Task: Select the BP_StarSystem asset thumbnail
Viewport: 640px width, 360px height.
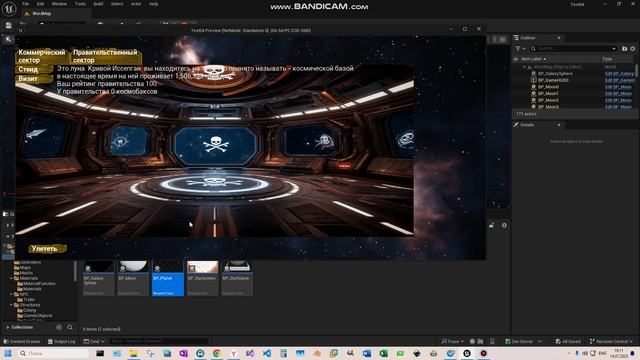Action: [202, 278]
